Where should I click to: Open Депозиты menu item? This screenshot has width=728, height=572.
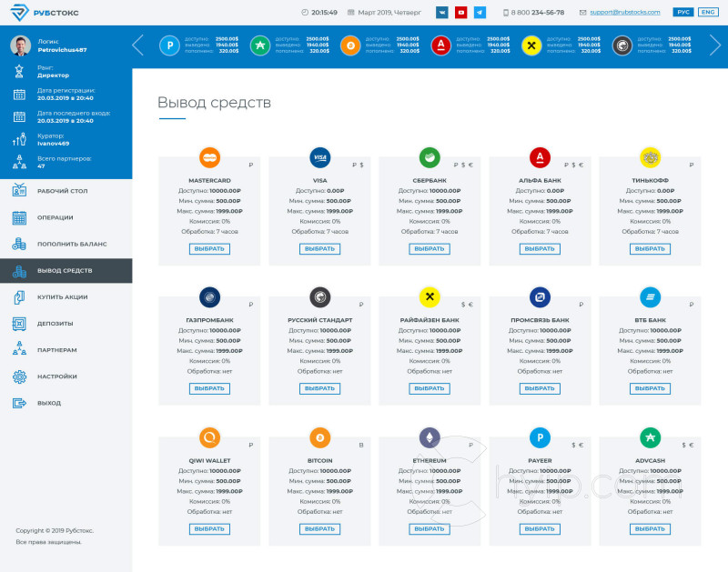coord(66,324)
